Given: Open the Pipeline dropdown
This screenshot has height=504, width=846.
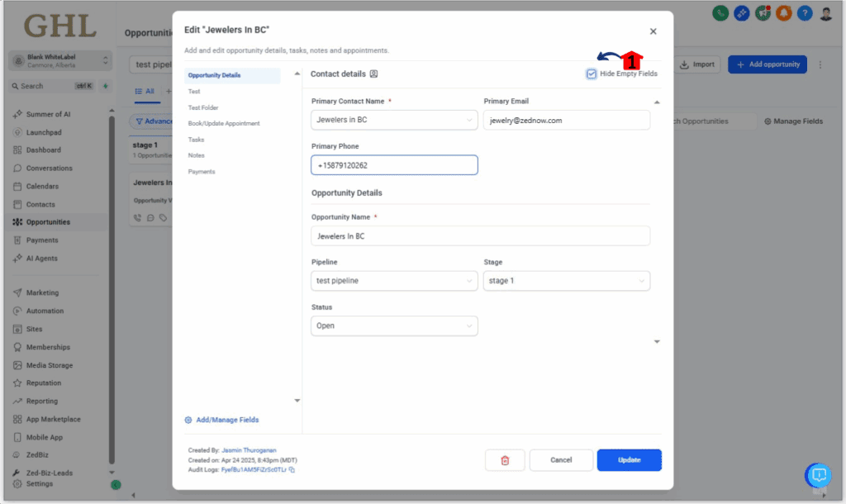Looking at the screenshot, I should 394,281.
